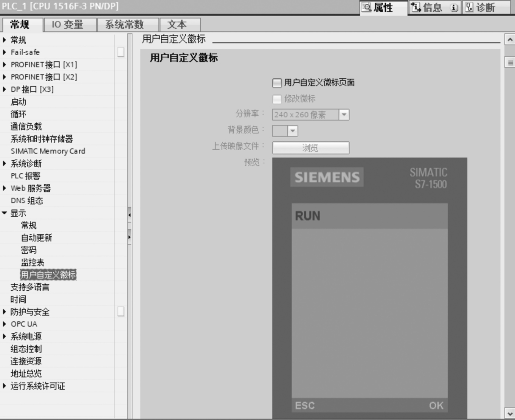Select SIMATIC Memory Card entry
The width and height of the screenshot is (515, 420).
point(48,151)
